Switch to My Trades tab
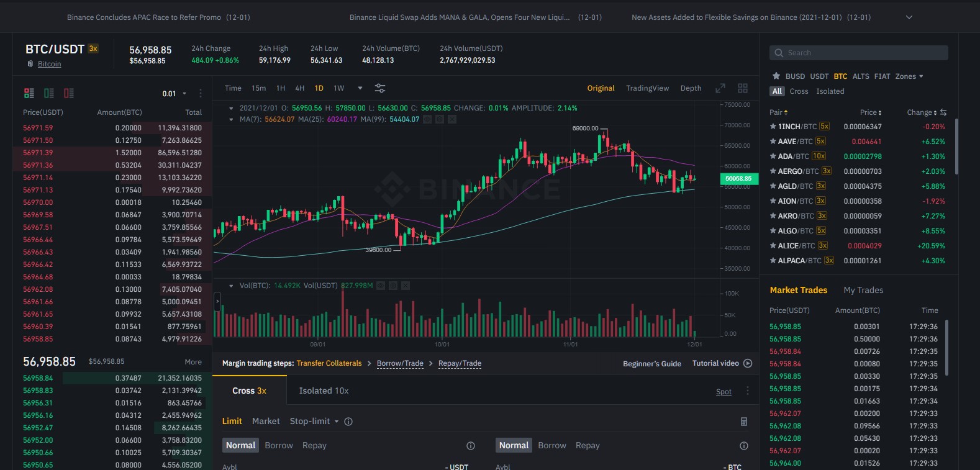The width and height of the screenshot is (980, 470). (x=863, y=290)
